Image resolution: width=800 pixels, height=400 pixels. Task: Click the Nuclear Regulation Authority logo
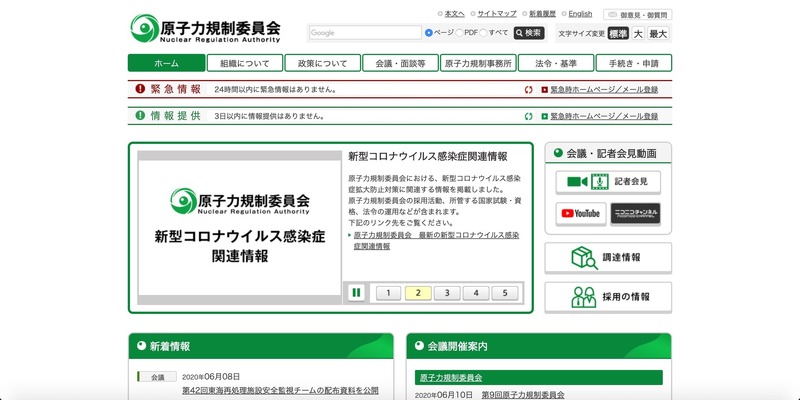pyautogui.click(x=204, y=27)
